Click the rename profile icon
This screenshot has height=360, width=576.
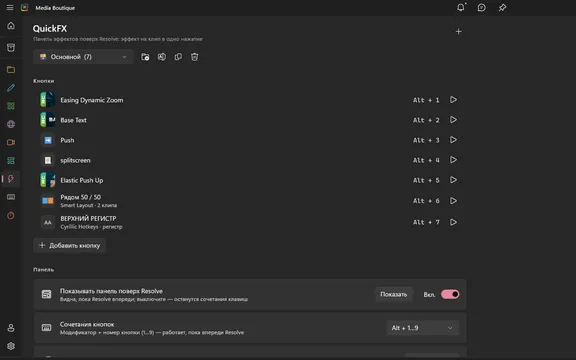(162, 57)
